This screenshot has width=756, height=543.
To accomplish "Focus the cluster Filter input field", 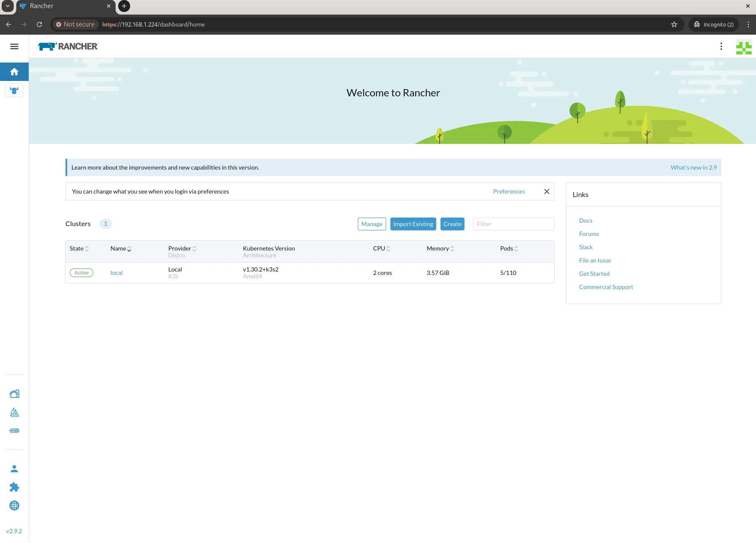I will point(513,224).
